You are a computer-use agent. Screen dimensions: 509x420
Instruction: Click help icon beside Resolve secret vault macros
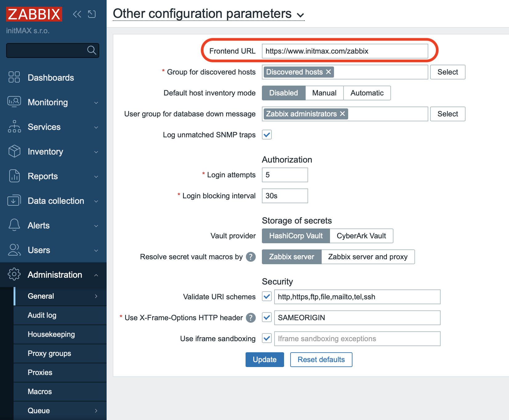(x=251, y=257)
